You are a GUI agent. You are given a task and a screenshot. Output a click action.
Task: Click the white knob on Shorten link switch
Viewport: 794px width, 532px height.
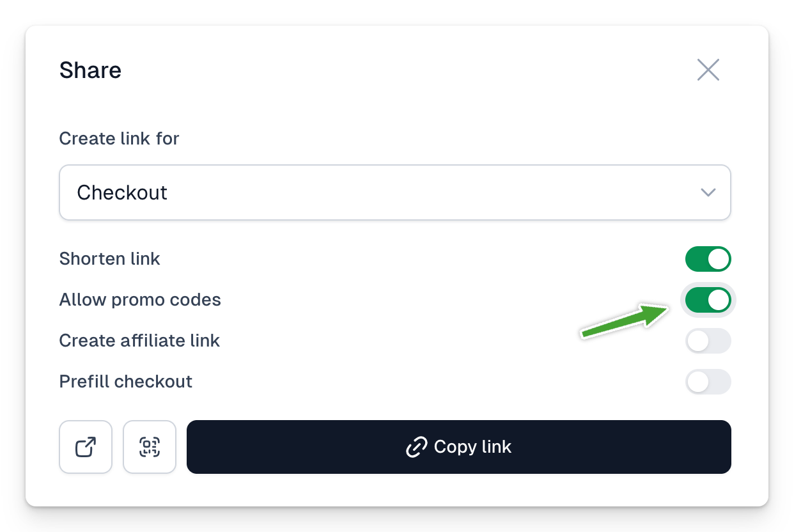[719, 259]
